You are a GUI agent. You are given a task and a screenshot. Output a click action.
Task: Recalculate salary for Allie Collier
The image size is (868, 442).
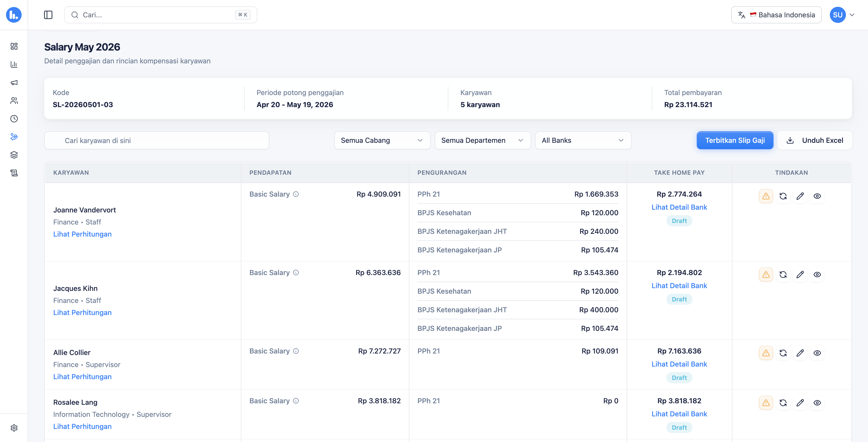tap(783, 353)
